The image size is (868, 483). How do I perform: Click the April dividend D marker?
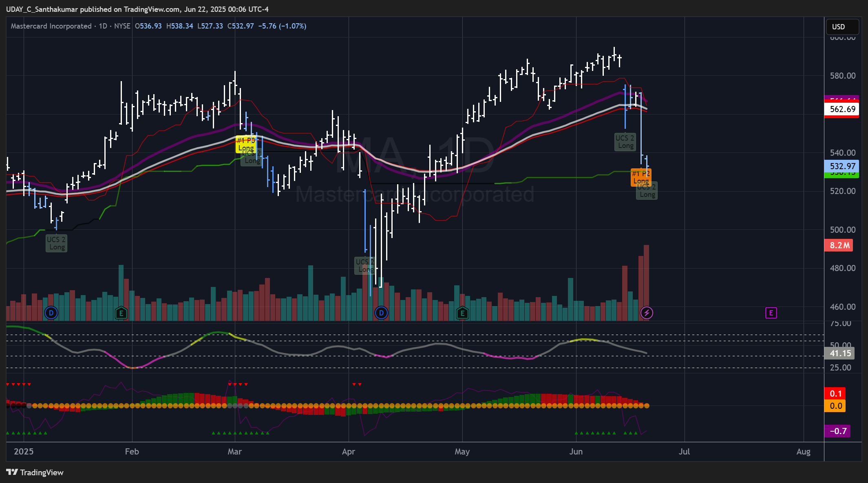coord(381,313)
